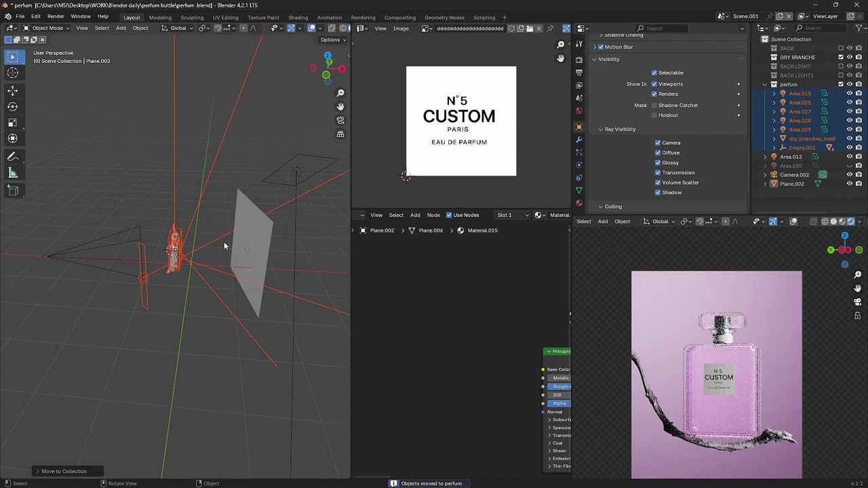The width and height of the screenshot is (868, 488).
Task: Activate the Move tool
Action: point(13,91)
